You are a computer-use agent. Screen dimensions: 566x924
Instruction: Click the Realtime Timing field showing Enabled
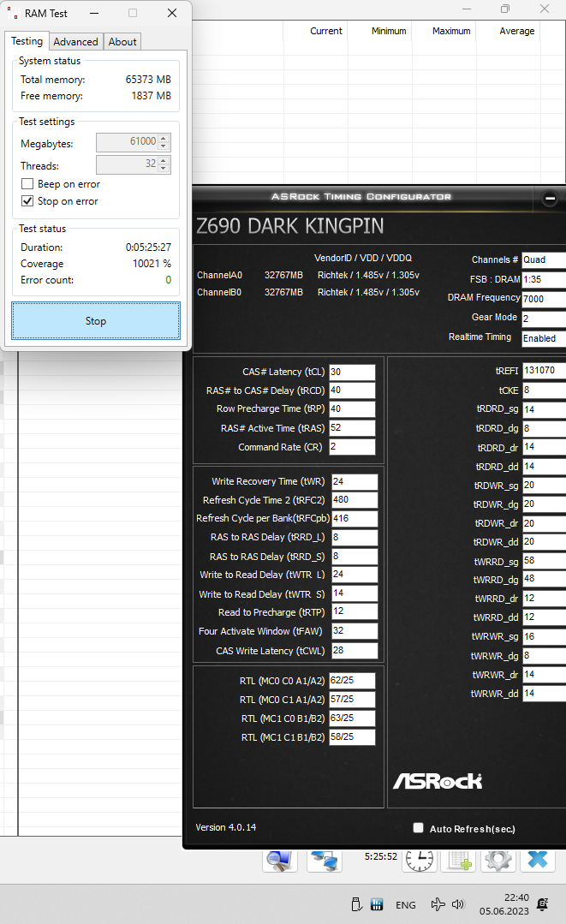coord(544,338)
